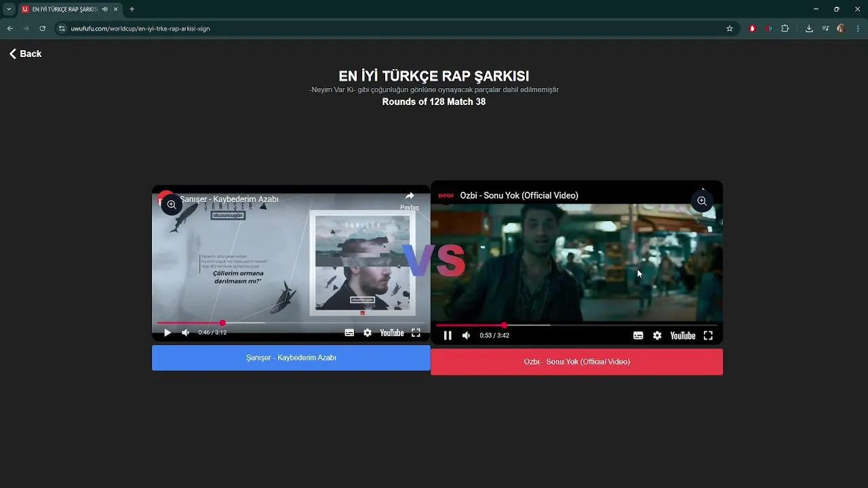Pause the Ozbi - Sonu Yok video
868x488 pixels.
click(x=448, y=335)
